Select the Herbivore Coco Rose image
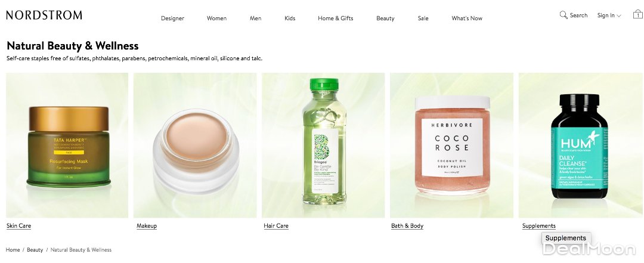 (452, 145)
